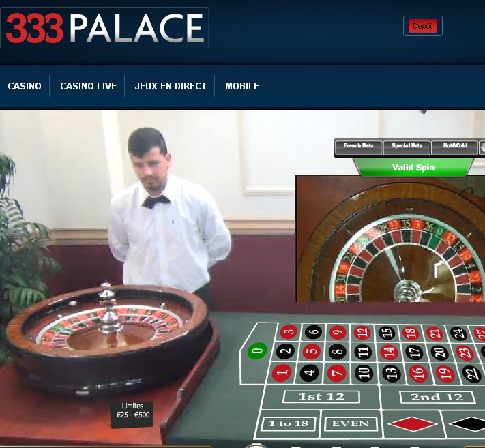Screen dimensions: 485x448
Task: Open the MOBILE section
Action: click(x=242, y=86)
